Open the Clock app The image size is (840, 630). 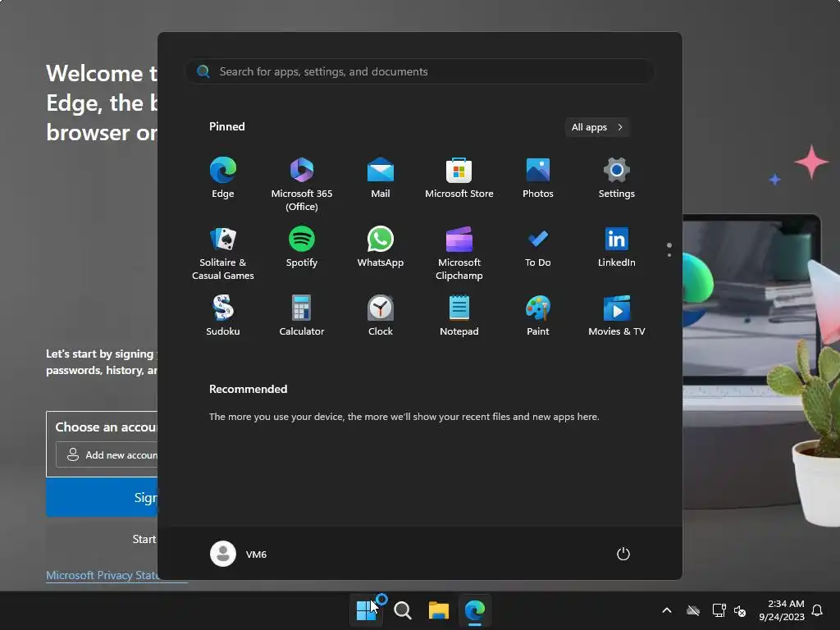click(381, 316)
